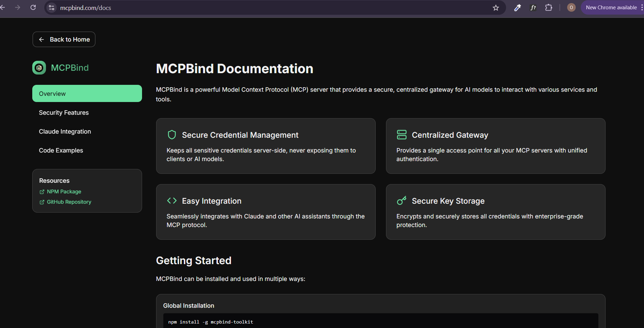Click the MCPBind logo icon

(x=39, y=68)
